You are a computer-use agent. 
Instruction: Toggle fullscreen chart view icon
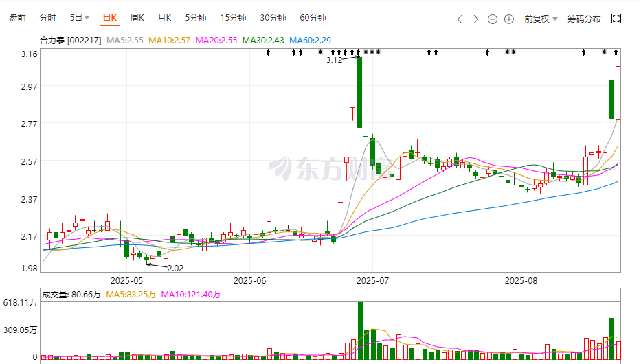tap(616, 19)
